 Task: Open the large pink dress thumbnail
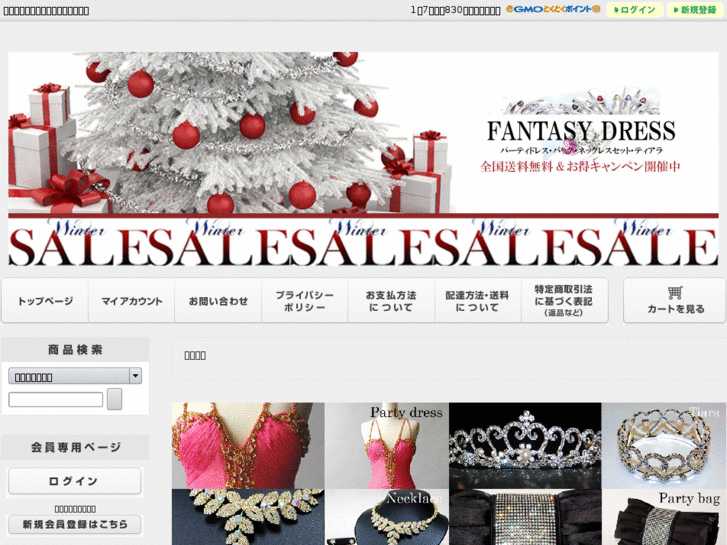click(248, 445)
